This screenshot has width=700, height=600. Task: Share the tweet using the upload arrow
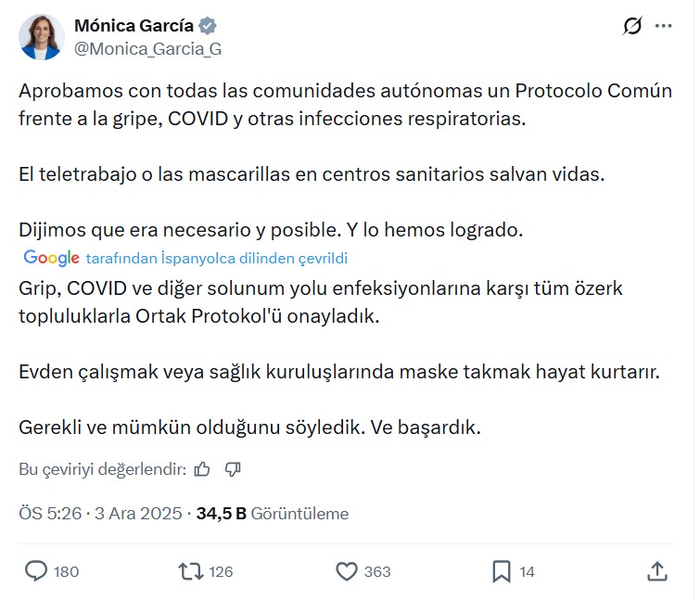pos(656,571)
